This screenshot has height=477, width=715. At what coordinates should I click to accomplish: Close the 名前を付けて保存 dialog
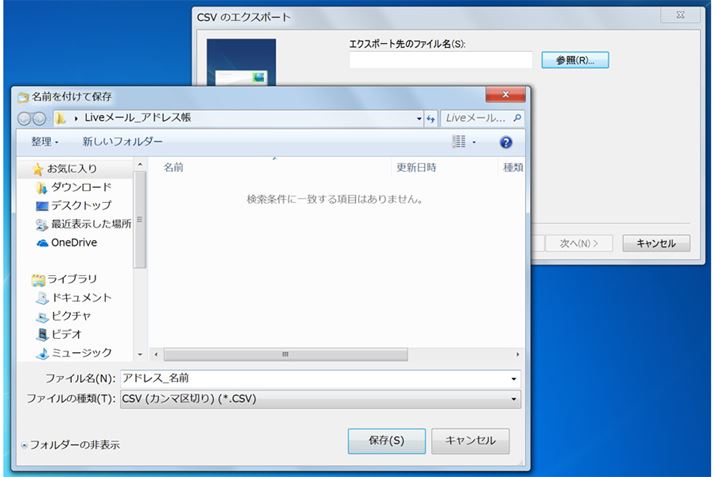pyautogui.click(x=505, y=94)
